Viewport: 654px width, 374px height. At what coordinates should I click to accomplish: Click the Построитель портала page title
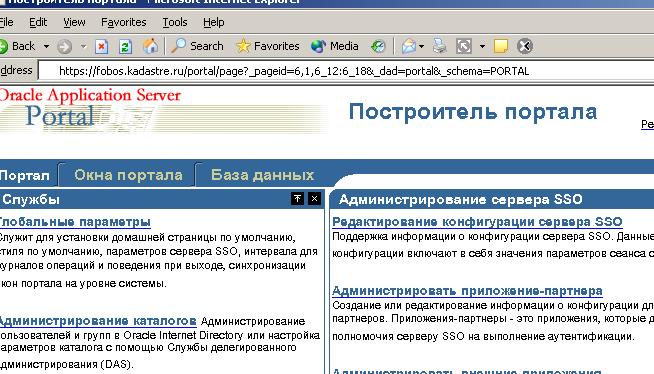click(x=473, y=112)
